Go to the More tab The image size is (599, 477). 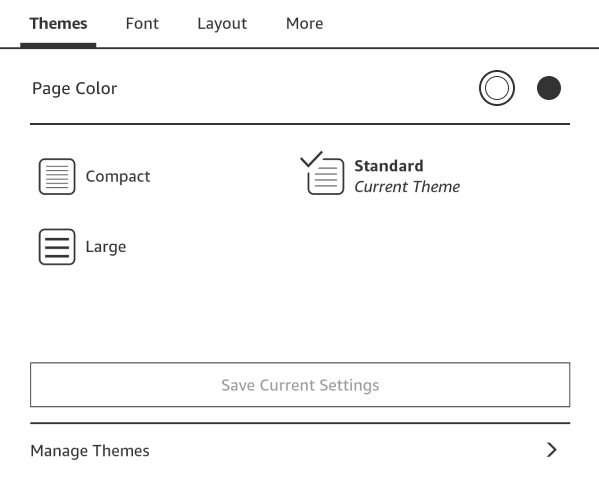click(x=304, y=24)
